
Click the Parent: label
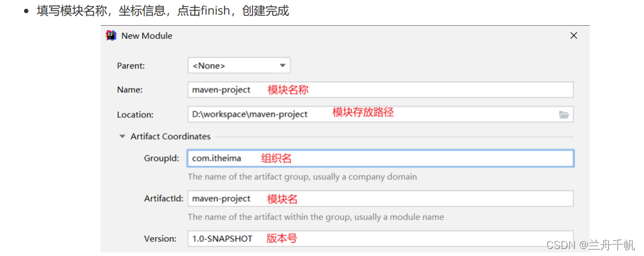coord(131,65)
